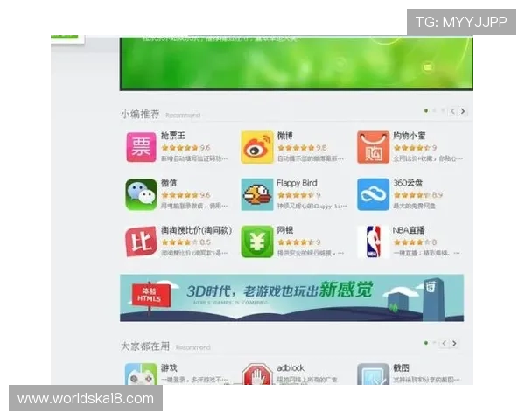This screenshot has height=420, width=525.
Task: Click the 抢票王 star rating 9.6
Action: click(185, 148)
